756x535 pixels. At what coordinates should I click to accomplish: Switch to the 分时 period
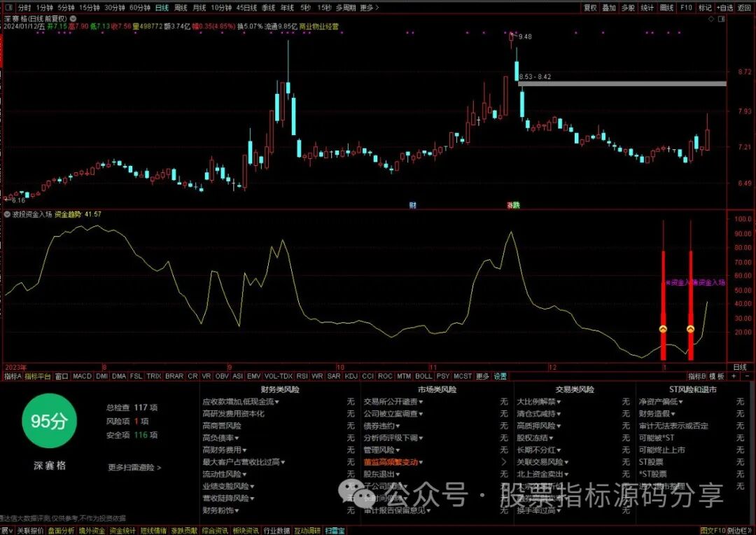pyautogui.click(x=24, y=8)
